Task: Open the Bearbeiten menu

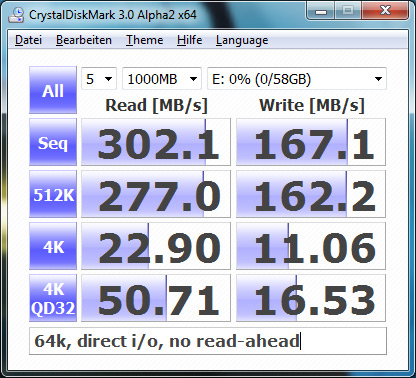Action: point(84,40)
